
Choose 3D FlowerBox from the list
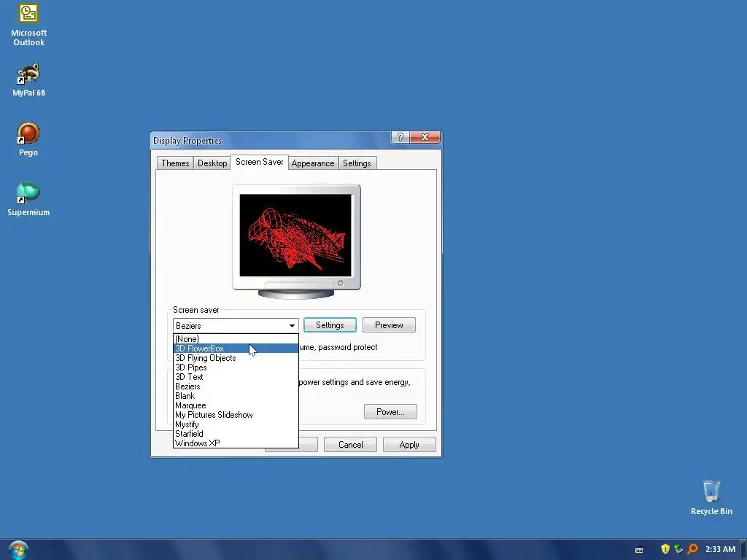[x=236, y=349]
